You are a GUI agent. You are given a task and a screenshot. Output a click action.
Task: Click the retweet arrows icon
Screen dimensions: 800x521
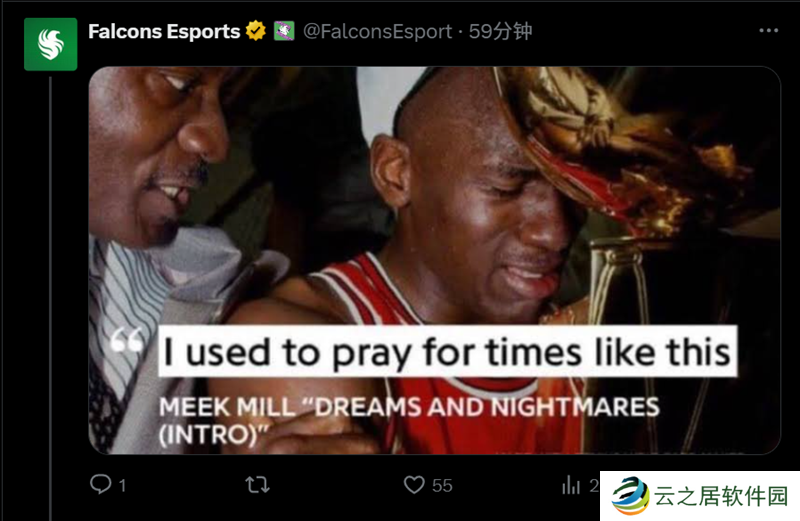point(257,485)
